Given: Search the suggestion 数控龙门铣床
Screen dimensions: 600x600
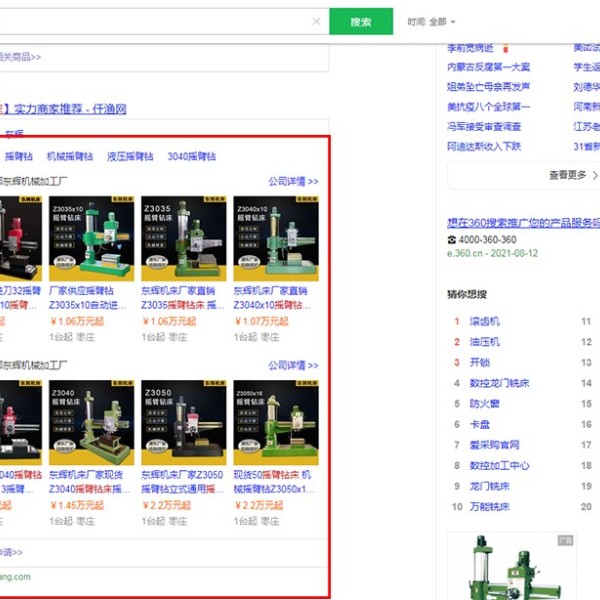Looking at the screenshot, I should pos(500,383).
